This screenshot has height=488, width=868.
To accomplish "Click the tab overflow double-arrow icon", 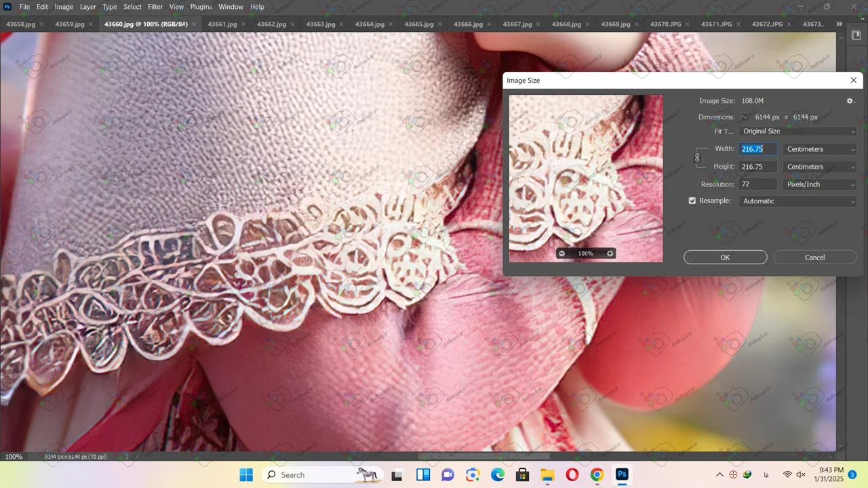I will pos(839,24).
